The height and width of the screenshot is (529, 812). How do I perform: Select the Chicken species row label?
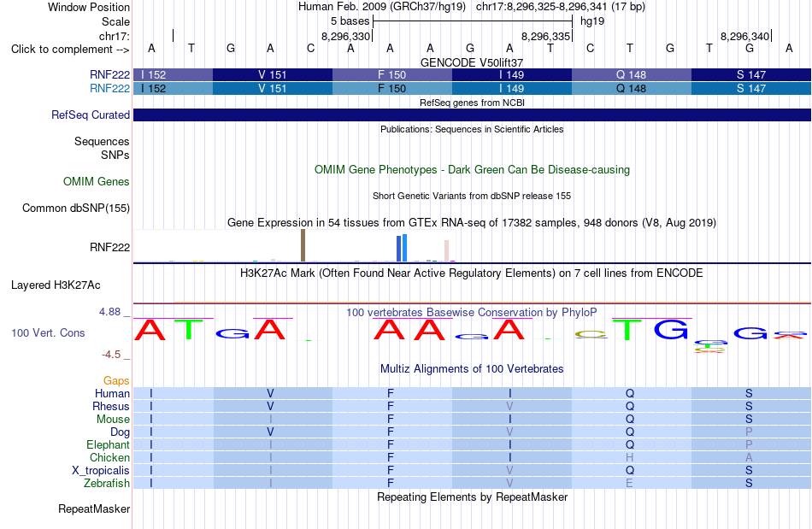pyautogui.click(x=109, y=457)
